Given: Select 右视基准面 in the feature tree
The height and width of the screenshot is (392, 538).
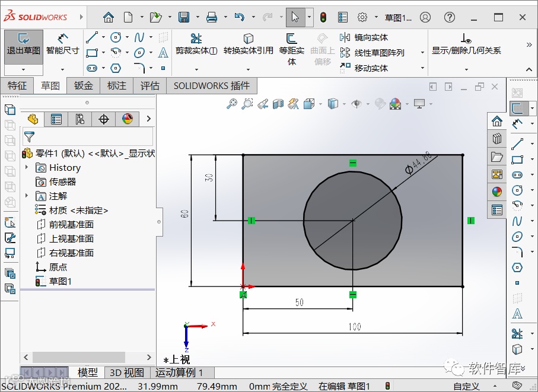Looking at the screenshot, I should click(x=71, y=253).
